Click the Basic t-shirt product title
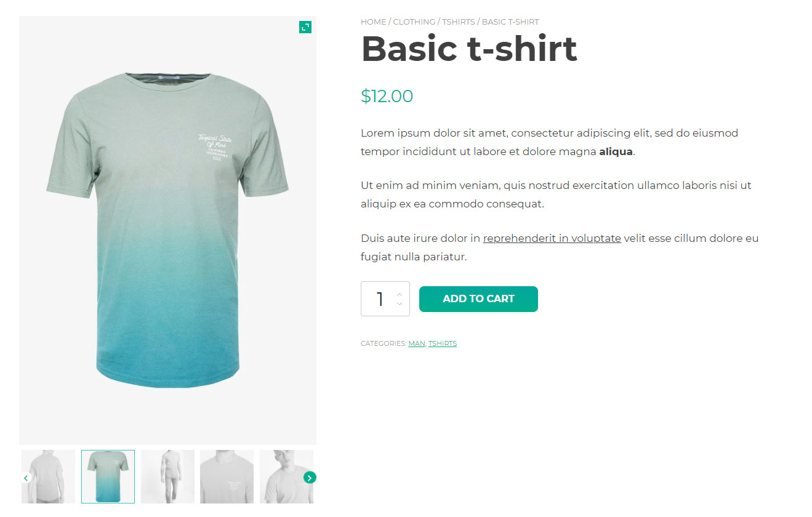The width and height of the screenshot is (812, 517). pos(468,49)
